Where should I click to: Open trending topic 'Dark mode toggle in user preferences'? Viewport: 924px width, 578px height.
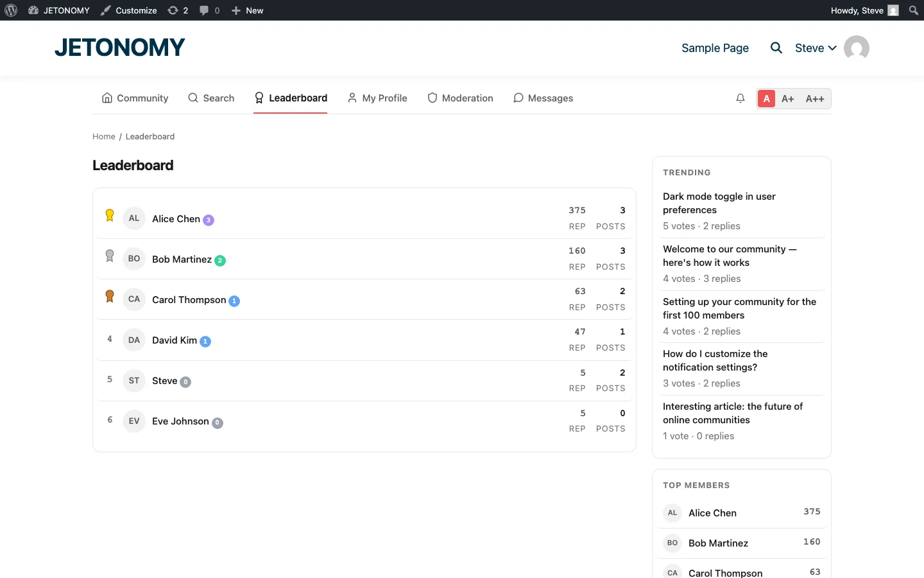[719, 203]
